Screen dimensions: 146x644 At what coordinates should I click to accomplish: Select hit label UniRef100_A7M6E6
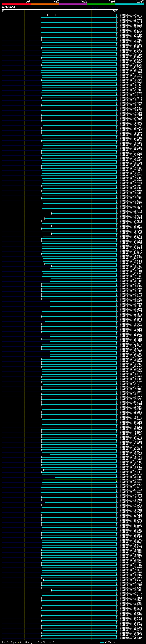pos(131,598)
